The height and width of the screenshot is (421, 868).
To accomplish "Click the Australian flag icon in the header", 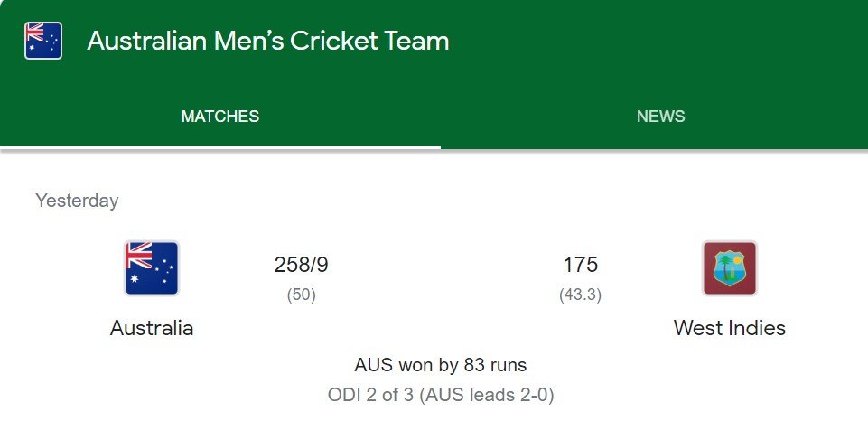I will click(x=43, y=41).
